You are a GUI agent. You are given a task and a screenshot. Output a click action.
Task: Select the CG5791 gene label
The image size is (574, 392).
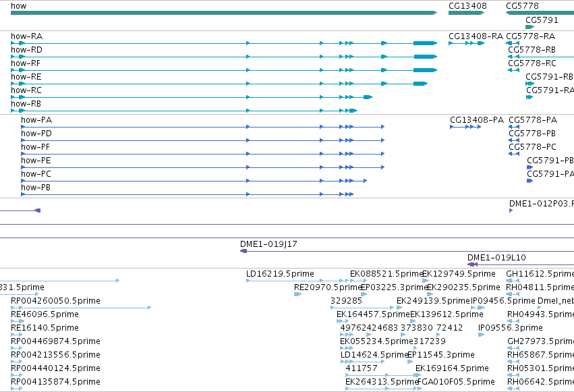click(x=542, y=20)
